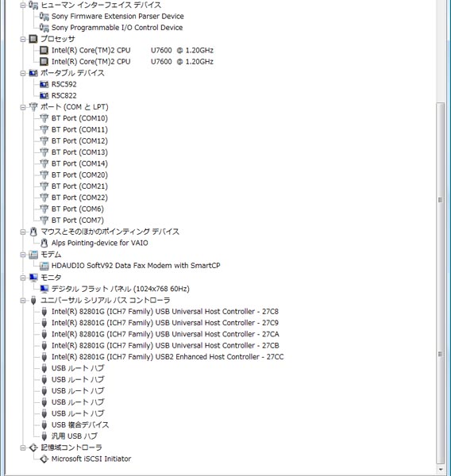
Task: Click the Alps Pointing-device mouse icon
Action: pyautogui.click(x=44, y=243)
